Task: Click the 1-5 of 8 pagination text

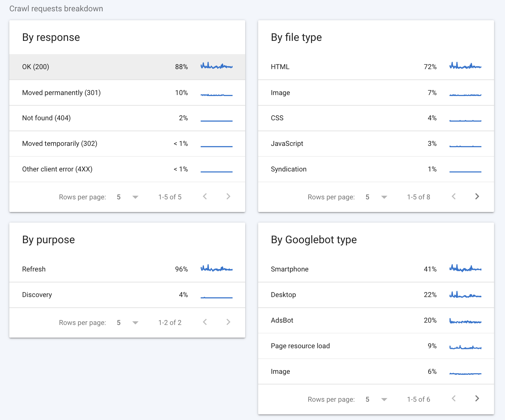Action: tap(419, 197)
